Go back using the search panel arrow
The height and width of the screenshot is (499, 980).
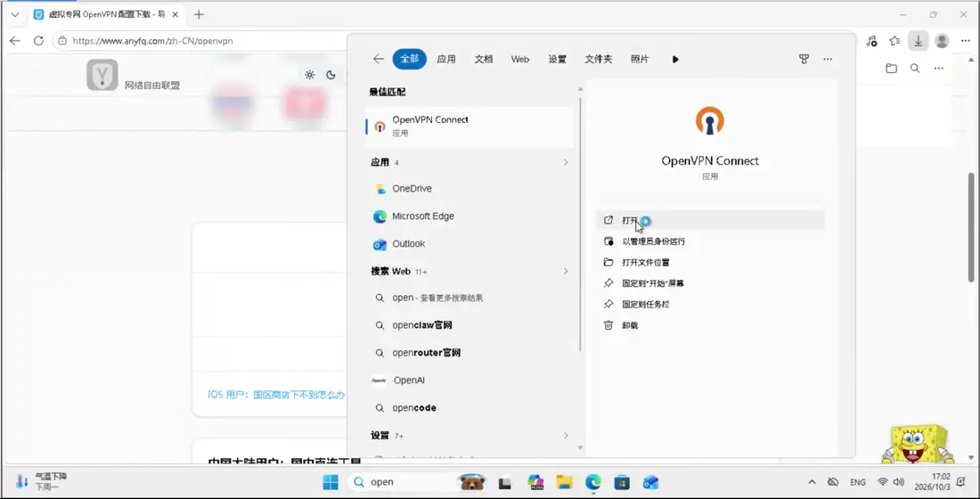(x=378, y=59)
